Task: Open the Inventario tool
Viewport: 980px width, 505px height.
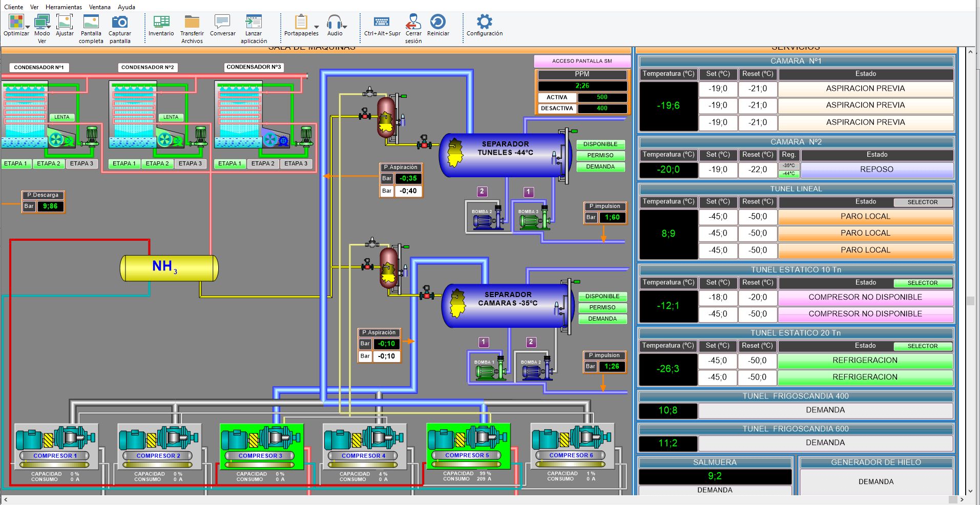Action: [161, 22]
